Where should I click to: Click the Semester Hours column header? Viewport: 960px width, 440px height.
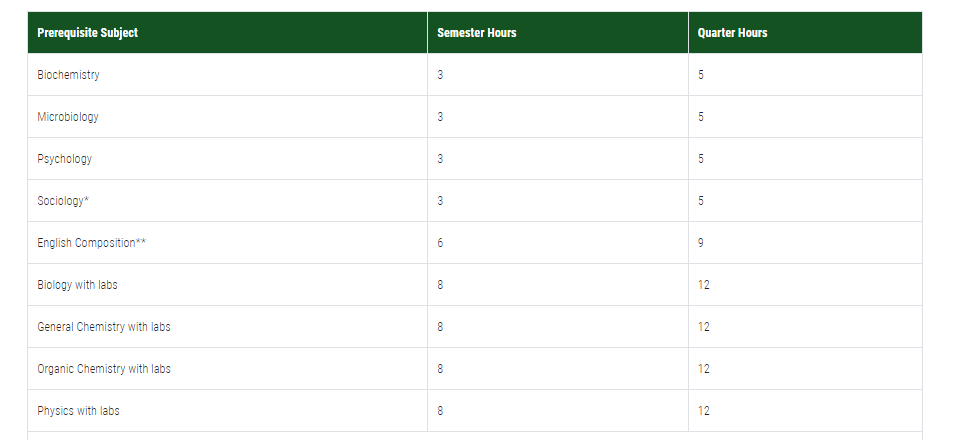[x=558, y=32]
